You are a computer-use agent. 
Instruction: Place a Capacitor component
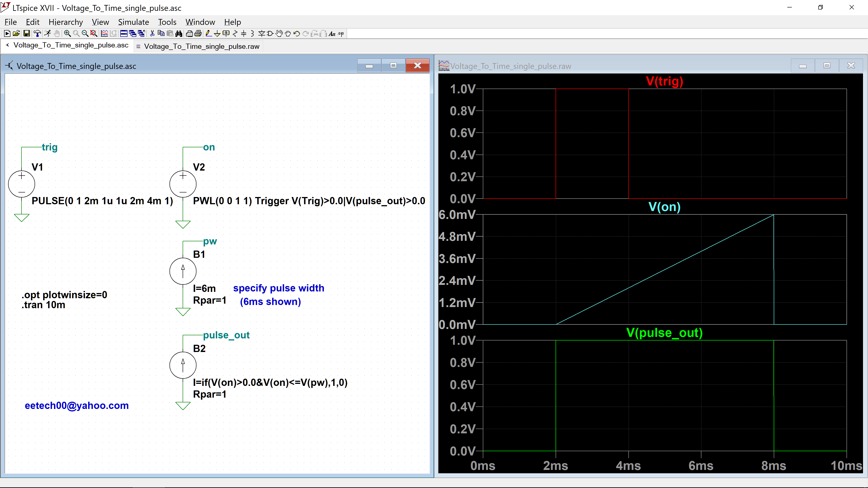pyautogui.click(x=244, y=34)
